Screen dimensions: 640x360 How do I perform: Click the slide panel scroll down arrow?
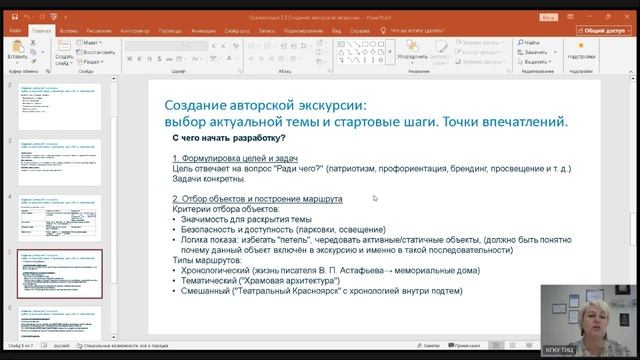click(113, 338)
